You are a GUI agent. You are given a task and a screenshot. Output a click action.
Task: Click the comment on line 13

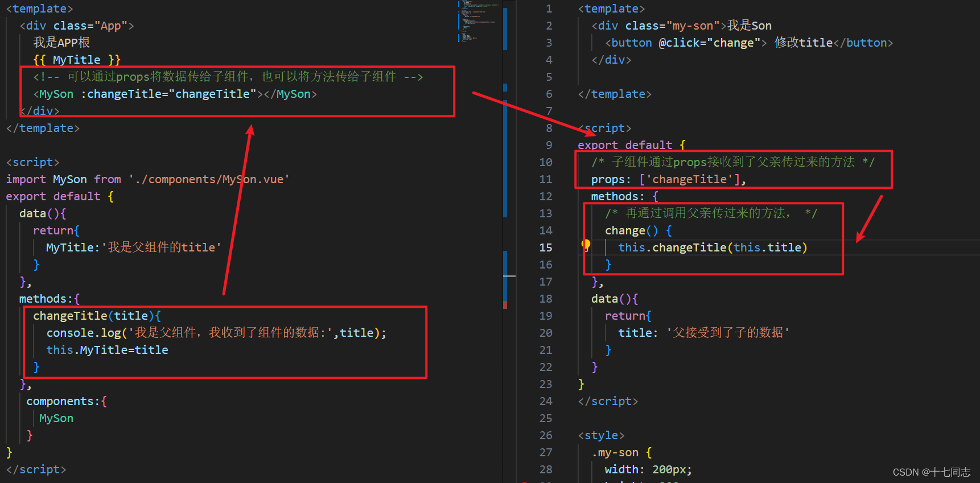point(711,213)
